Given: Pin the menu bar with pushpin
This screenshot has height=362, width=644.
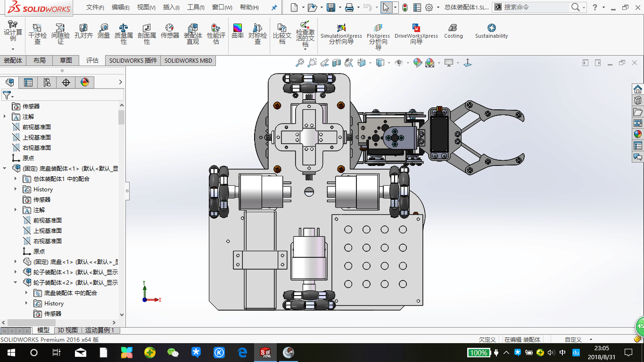Looking at the screenshot, I should coord(274,8).
